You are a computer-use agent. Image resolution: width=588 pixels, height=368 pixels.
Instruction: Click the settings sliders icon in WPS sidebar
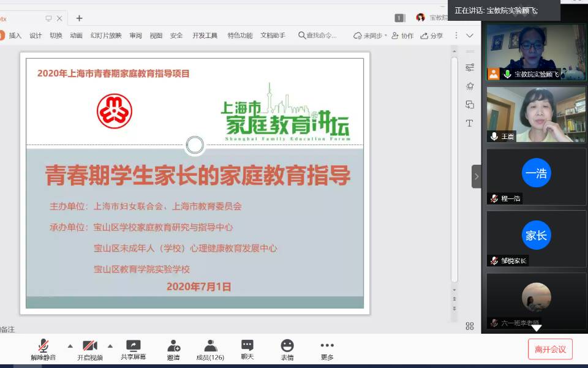coord(470,67)
